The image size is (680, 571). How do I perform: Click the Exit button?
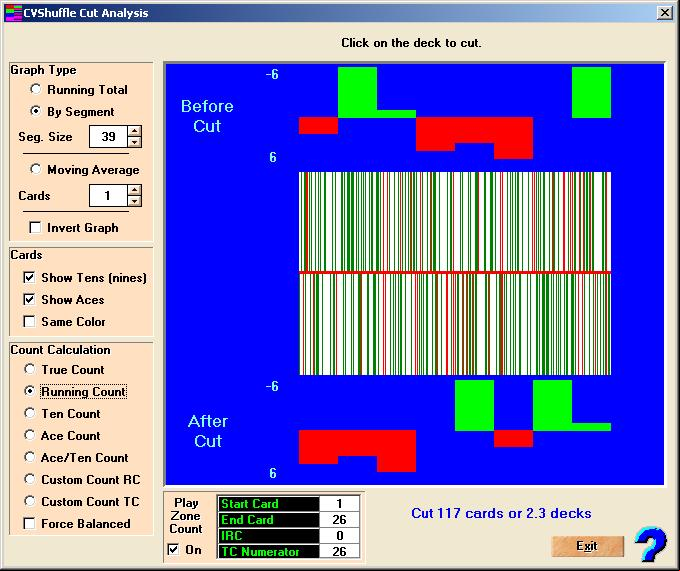click(588, 546)
